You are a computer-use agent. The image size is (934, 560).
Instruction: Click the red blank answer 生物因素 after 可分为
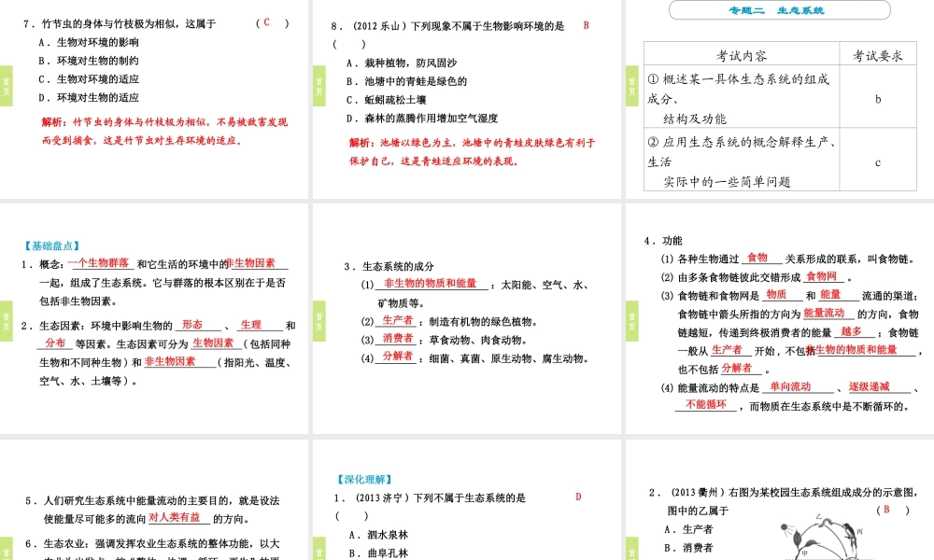pos(213,343)
